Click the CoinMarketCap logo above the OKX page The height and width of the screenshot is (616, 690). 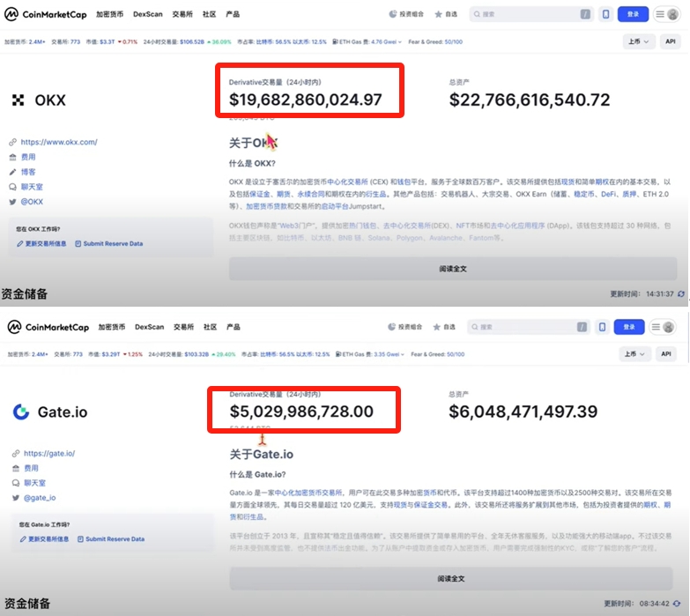[45, 14]
